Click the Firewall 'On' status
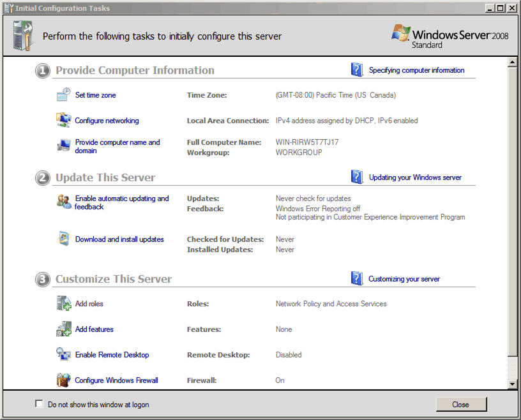This screenshot has width=521, height=420. coord(280,380)
